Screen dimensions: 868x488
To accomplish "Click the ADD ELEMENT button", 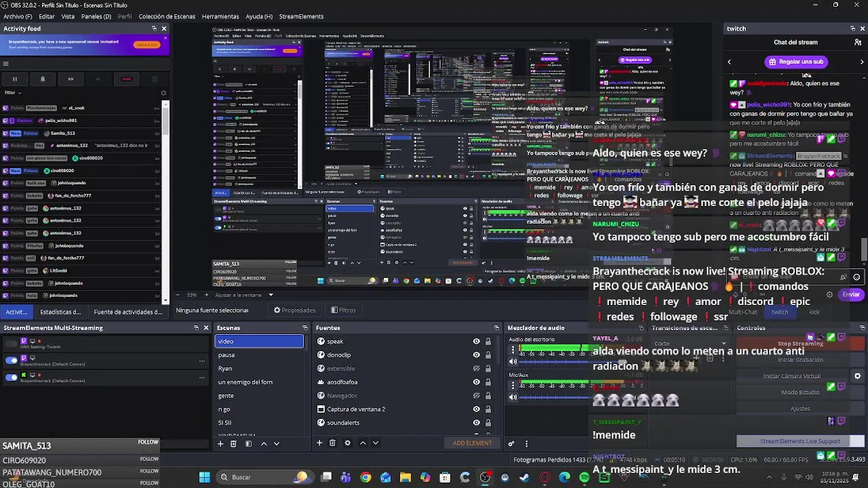I will tap(472, 443).
